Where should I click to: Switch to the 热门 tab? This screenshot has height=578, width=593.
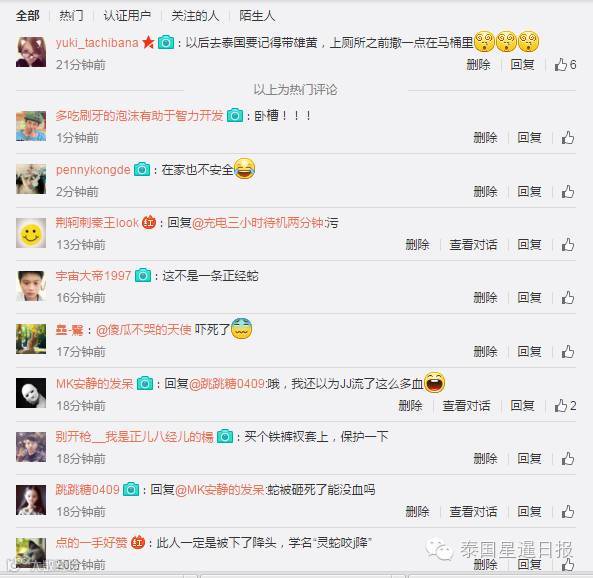71,16
